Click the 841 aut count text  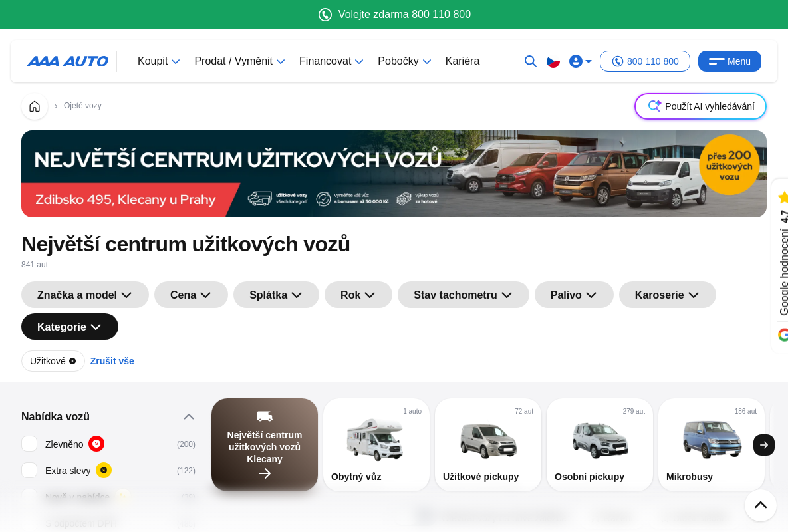pos(35,265)
